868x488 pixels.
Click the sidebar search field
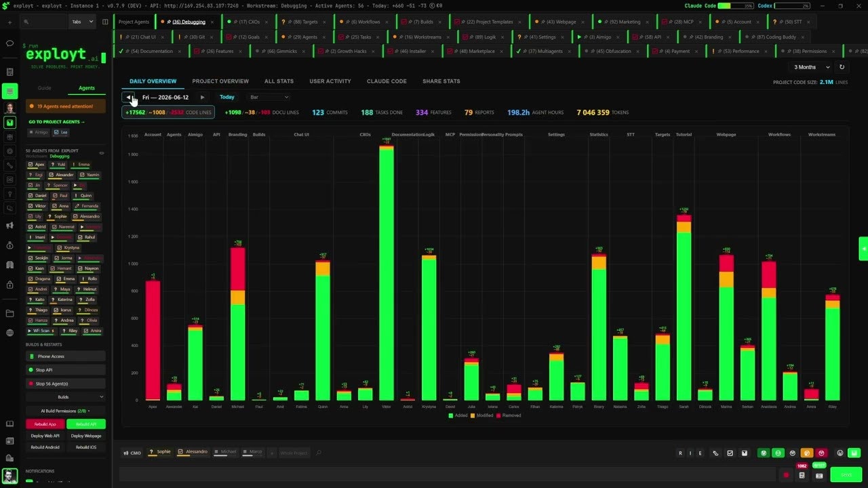[x=44, y=22]
